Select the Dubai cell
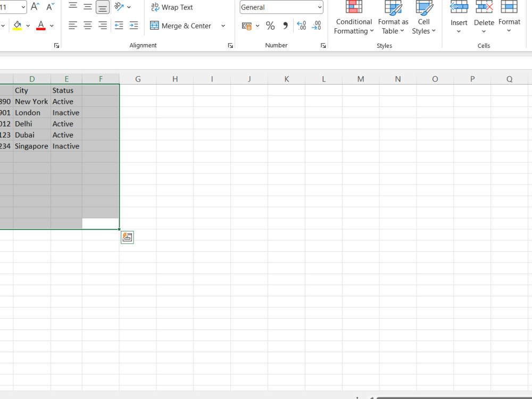The image size is (532, 399). click(x=32, y=135)
